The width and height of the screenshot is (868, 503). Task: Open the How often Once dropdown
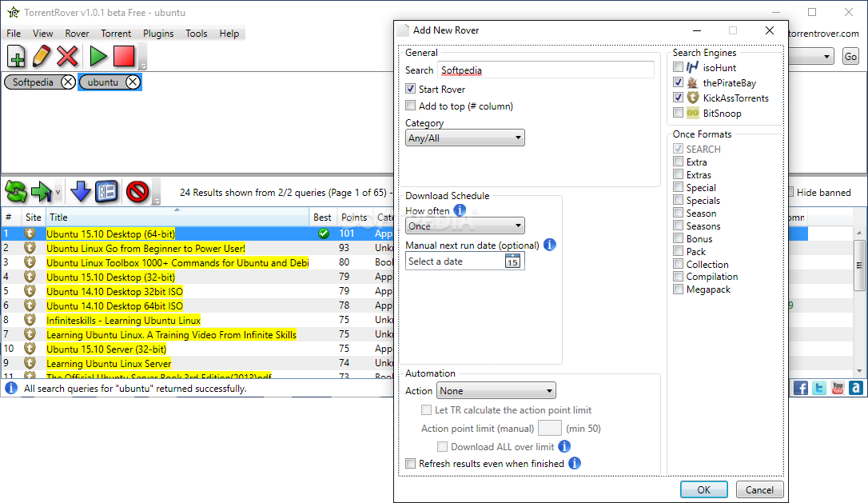(465, 226)
